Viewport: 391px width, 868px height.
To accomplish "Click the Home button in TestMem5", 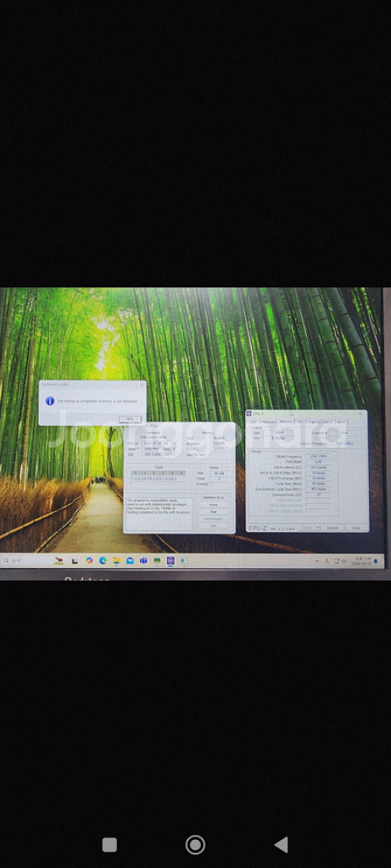I will [213, 505].
